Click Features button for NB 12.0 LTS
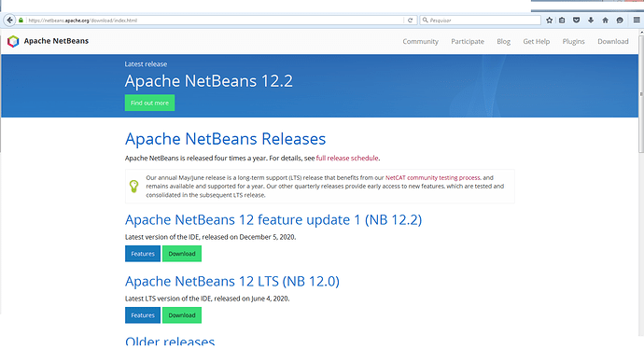 coord(143,315)
